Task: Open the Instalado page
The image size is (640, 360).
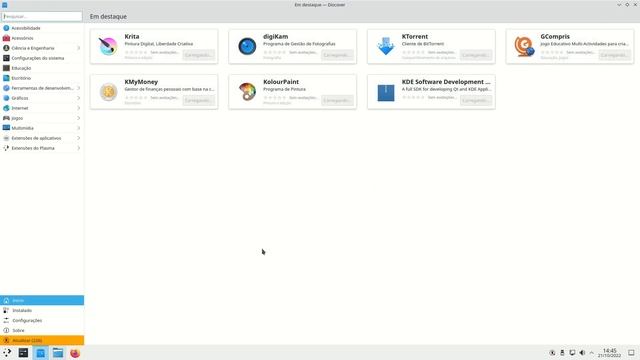Action: point(42,310)
